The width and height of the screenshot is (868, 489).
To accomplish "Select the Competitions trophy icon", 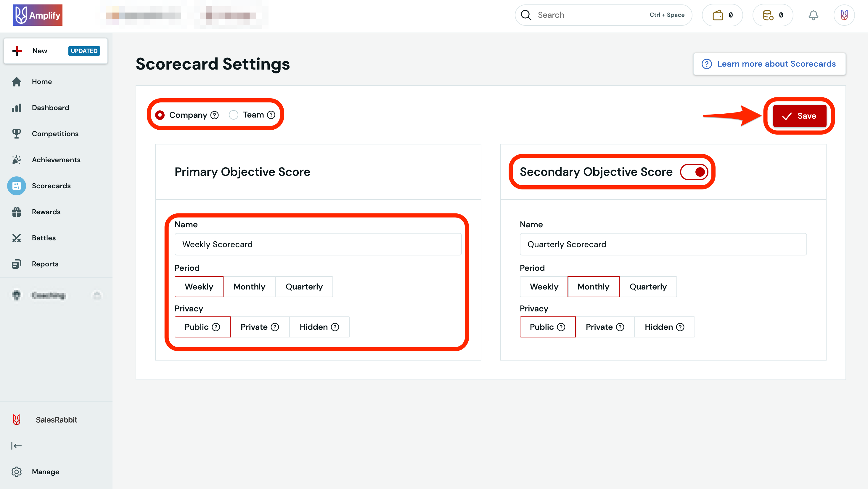I will click(x=17, y=133).
